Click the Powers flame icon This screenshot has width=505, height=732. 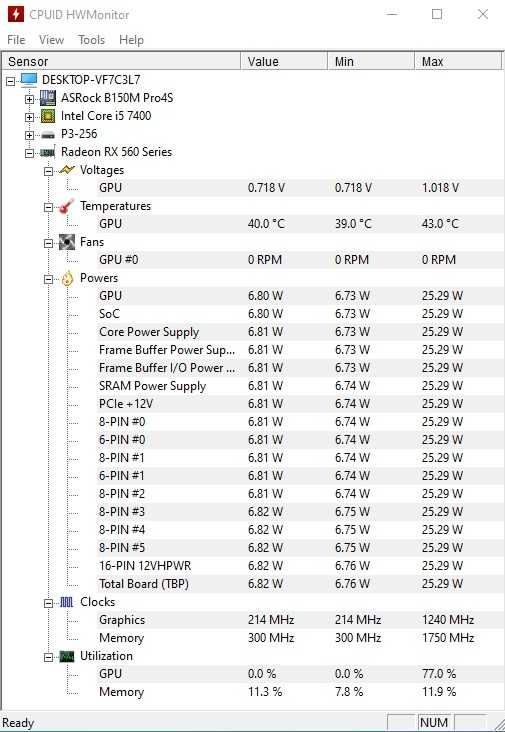point(67,278)
